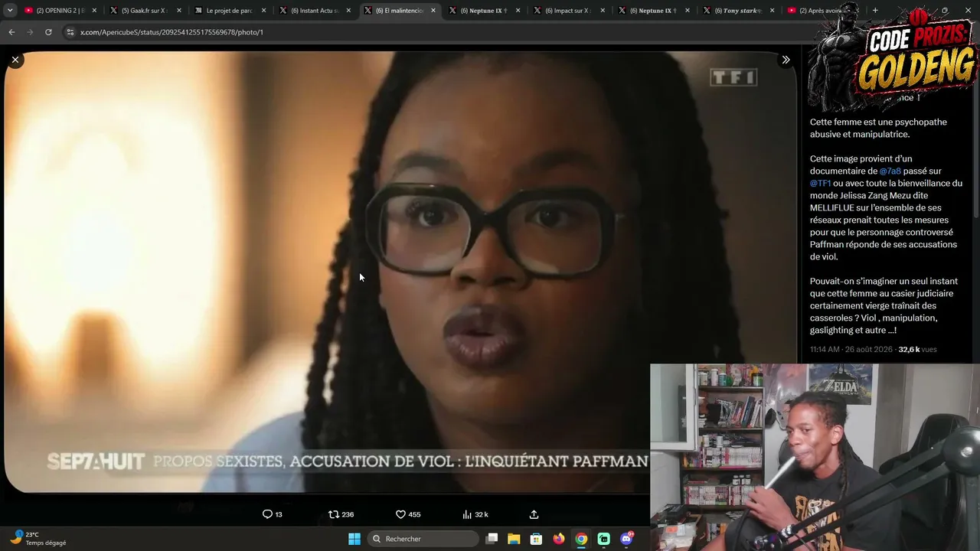Viewport: 980px width, 551px height.
Task: Close the active El malintencionado tab
Action: 433,11
